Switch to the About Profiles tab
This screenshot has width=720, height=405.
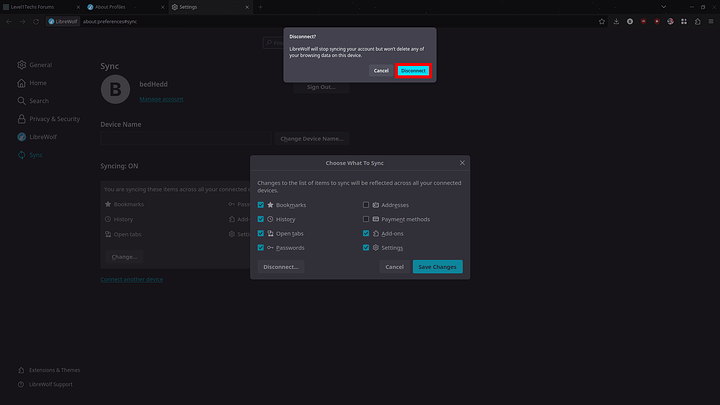(x=119, y=7)
